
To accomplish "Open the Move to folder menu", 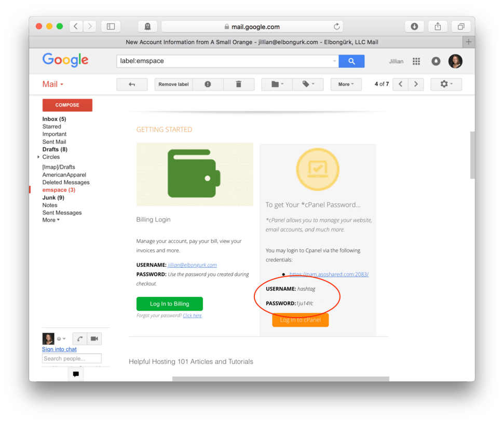I will point(277,84).
